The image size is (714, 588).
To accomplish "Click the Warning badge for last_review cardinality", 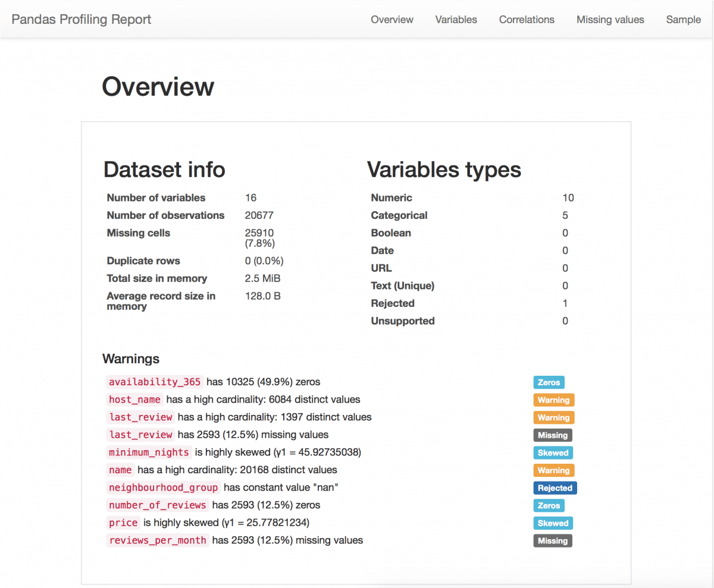I will [x=553, y=417].
